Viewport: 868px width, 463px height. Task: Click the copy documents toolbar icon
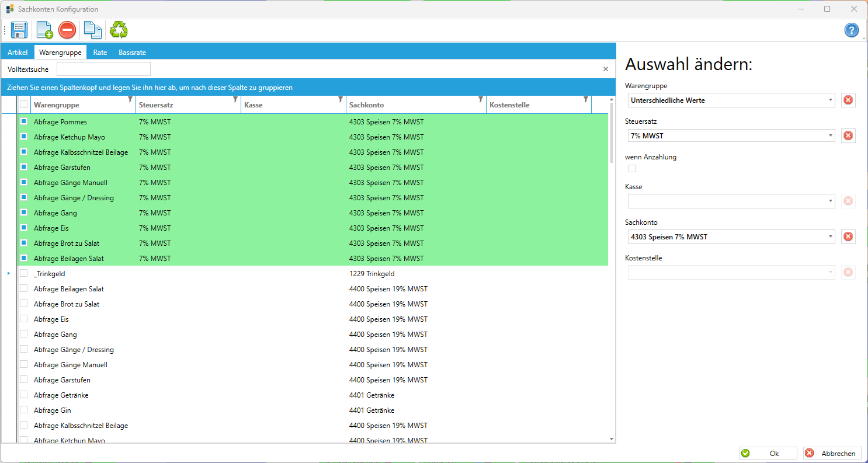click(x=92, y=30)
